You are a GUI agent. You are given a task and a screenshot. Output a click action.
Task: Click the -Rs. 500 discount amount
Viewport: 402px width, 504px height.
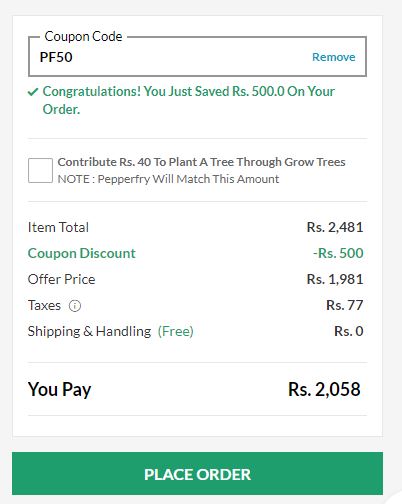[338, 253]
